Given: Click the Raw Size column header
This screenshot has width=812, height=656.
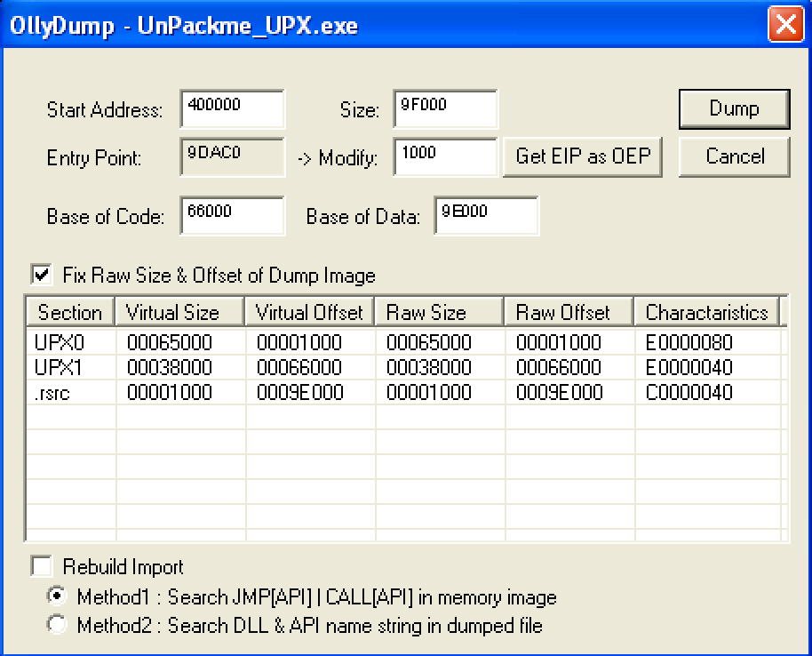Looking at the screenshot, I should click(439, 313).
